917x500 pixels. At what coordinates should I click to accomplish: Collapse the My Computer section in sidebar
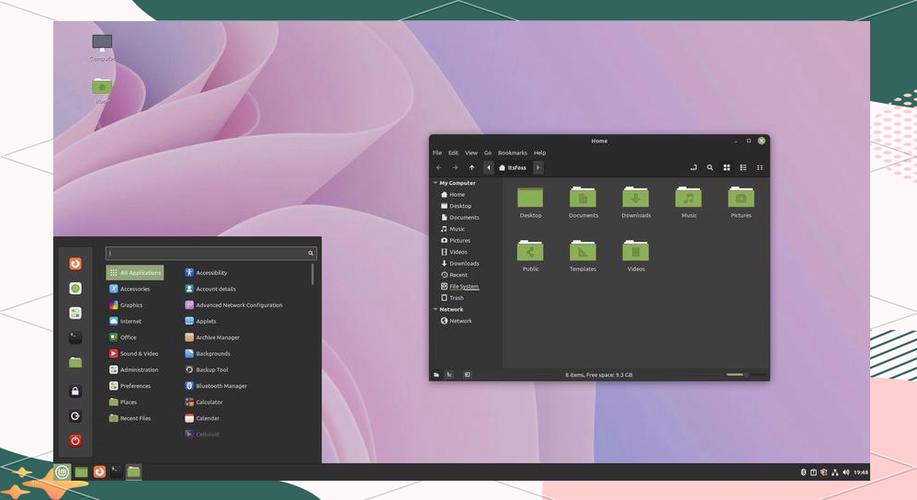point(435,183)
